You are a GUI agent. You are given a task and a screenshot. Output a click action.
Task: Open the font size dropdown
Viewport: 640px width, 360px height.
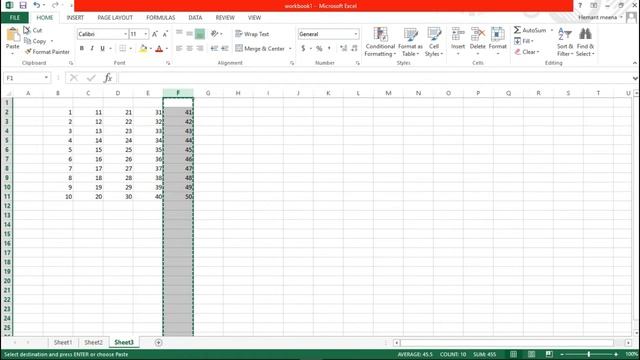[x=146, y=34]
